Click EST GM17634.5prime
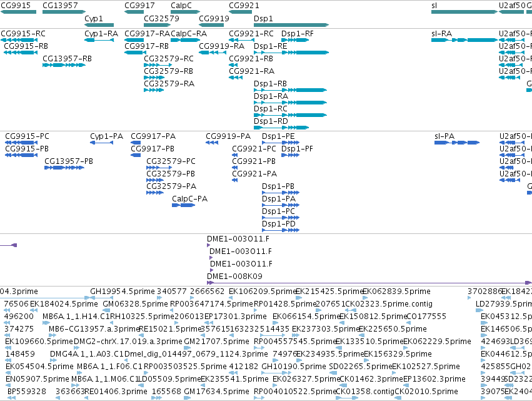 pyautogui.click(x=188, y=398)
